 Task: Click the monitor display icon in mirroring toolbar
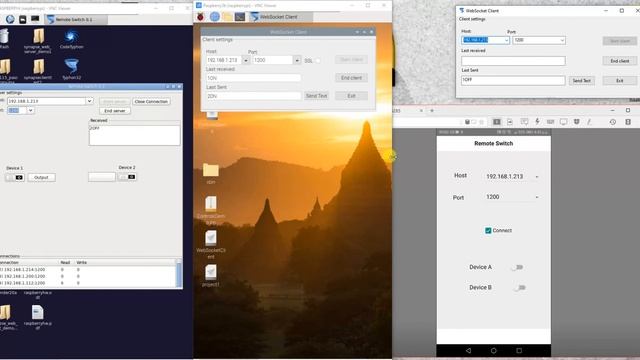tap(563, 122)
